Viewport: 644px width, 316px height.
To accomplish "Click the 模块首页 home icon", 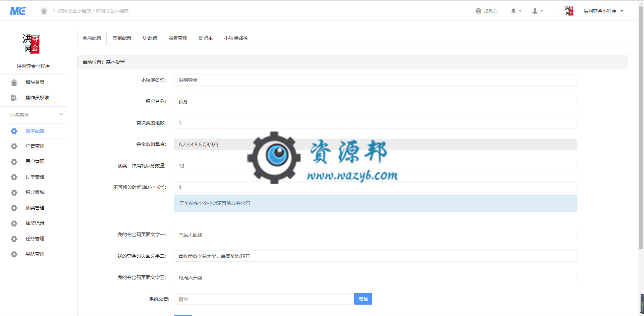I will pos(14,82).
